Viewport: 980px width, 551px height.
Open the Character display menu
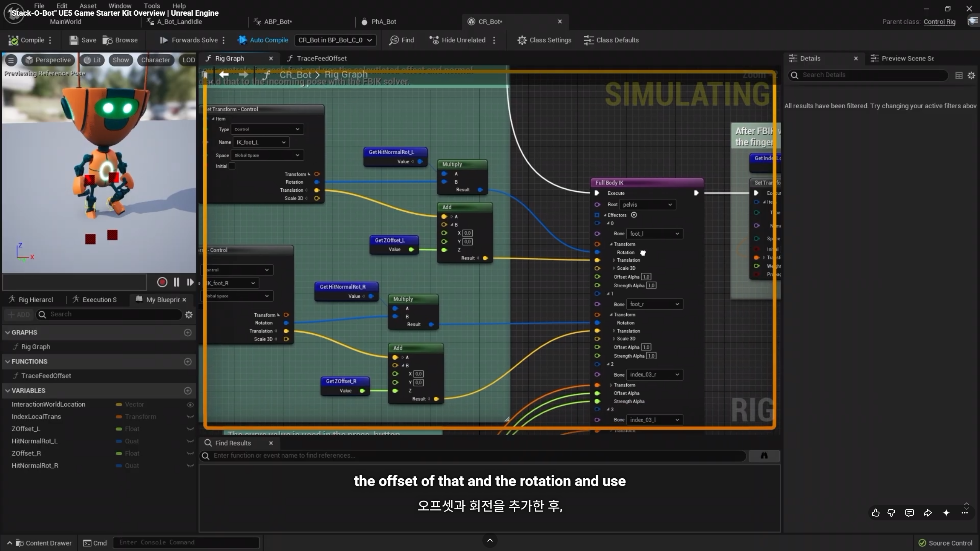(155, 60)
